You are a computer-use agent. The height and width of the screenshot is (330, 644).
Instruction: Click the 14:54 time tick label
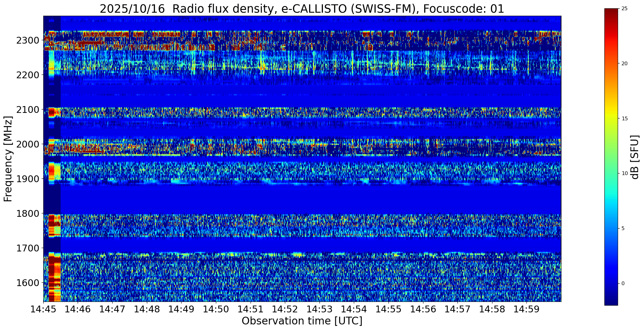[x=354, y=309]
